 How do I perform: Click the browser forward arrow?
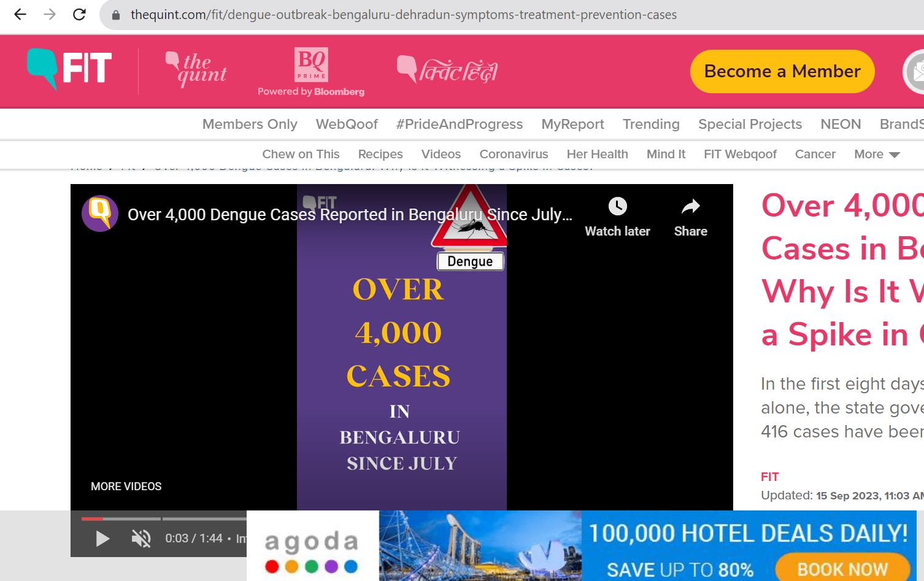coord(50,14)
